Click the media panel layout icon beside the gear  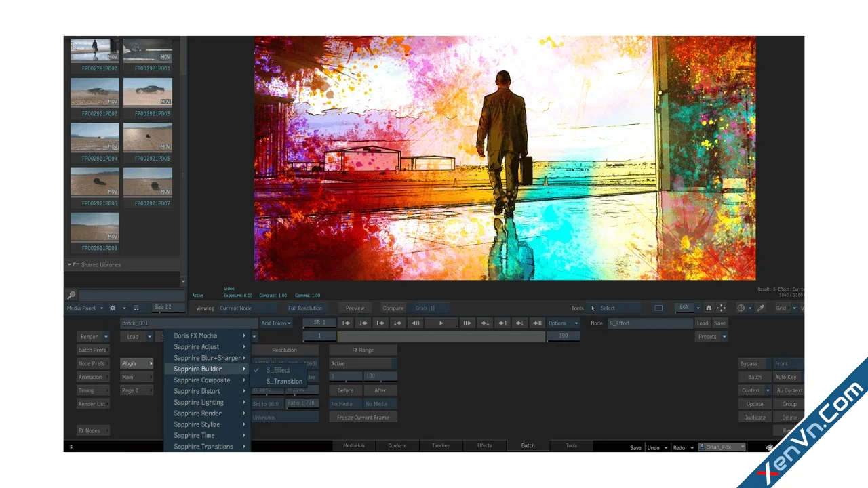pyautogui.click(x=136, y=308)
